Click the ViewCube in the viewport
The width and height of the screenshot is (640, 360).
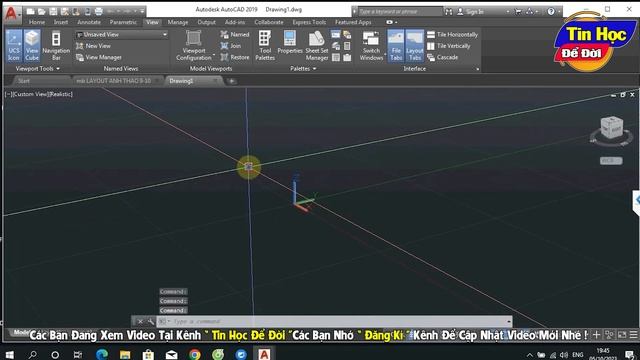611,127
